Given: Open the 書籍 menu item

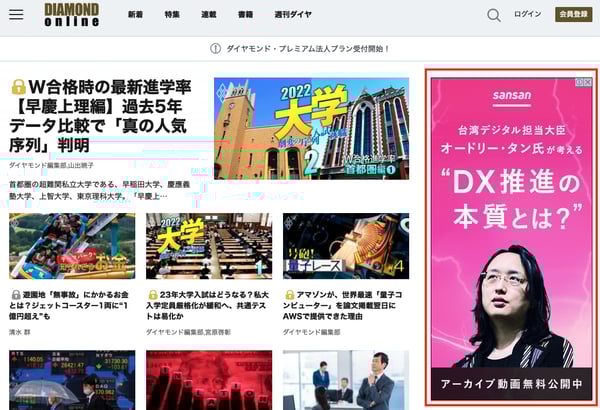Looking at the screenshot, I should pos(245,15).
